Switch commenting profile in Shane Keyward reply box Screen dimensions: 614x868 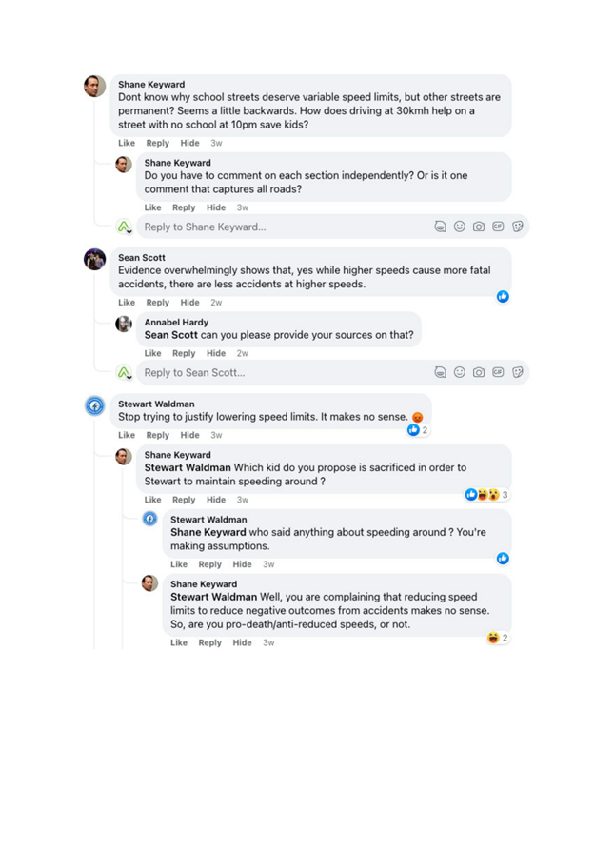(124, 227)
